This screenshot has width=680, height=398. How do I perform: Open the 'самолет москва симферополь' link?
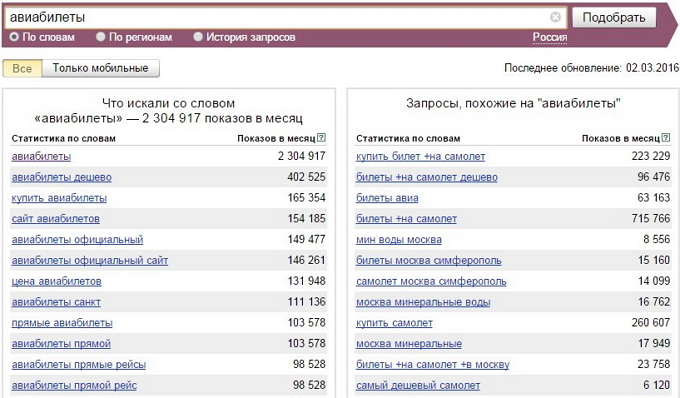(431, 281)
